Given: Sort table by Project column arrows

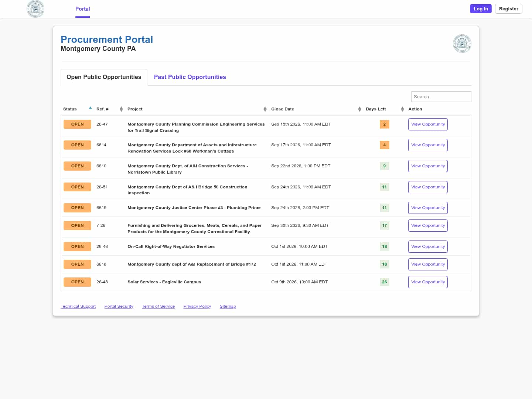Looking at the screenshot, I should pyautogui.click(x=265, y=109).
